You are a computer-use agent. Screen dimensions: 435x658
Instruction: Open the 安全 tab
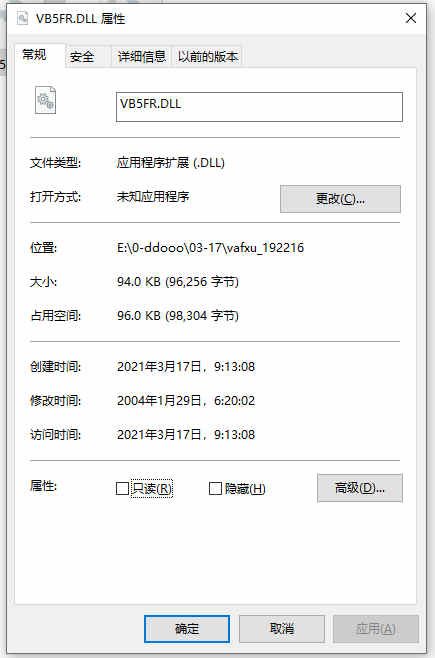pos(82,57)
